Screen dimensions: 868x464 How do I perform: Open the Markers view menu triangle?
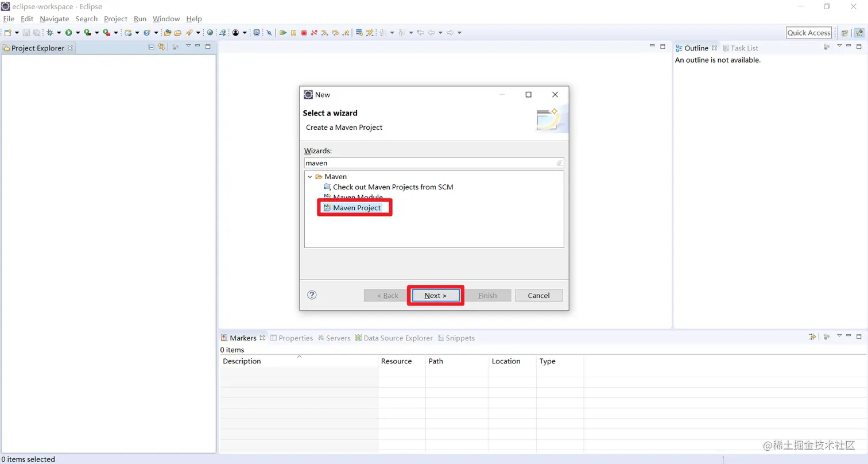point(839,335)
